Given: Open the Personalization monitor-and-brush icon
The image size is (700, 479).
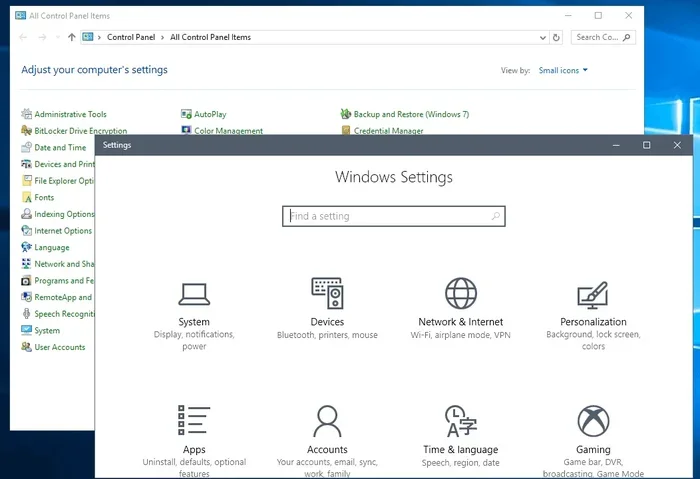Looking at the screenshot, I should pyautogui.click(x=593, y=295).
